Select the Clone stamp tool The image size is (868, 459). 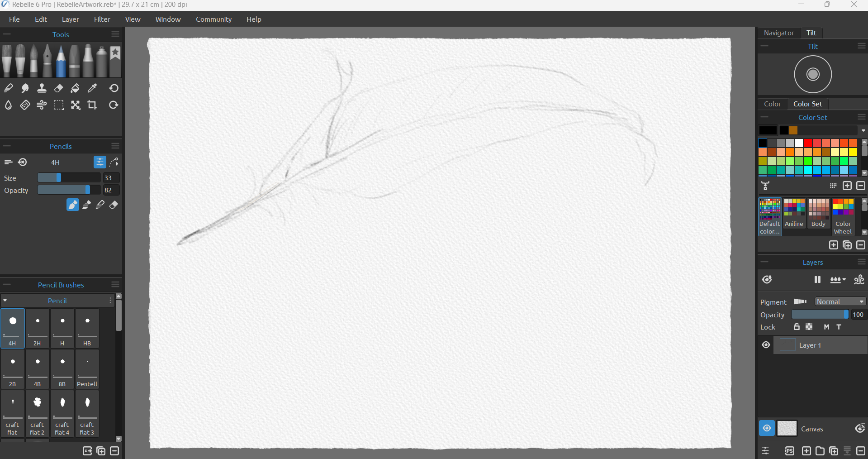(42, 88)
